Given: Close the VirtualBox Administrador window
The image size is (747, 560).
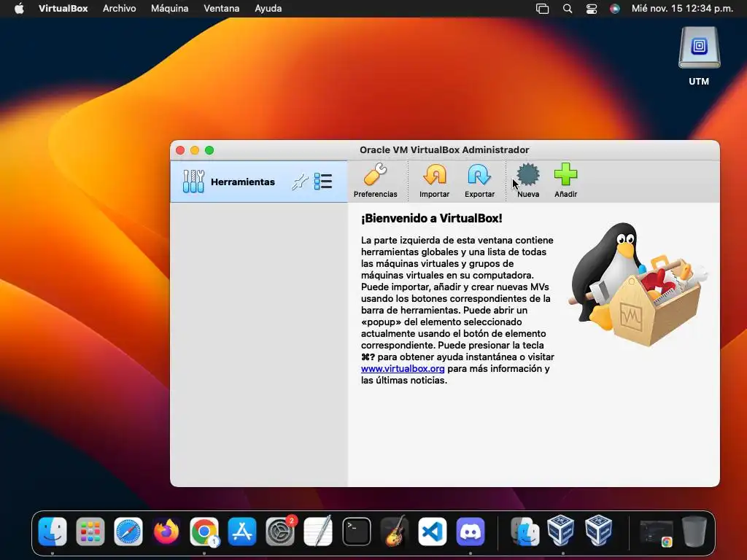Looking at the screenshot, I should click(x=180, y=150).
